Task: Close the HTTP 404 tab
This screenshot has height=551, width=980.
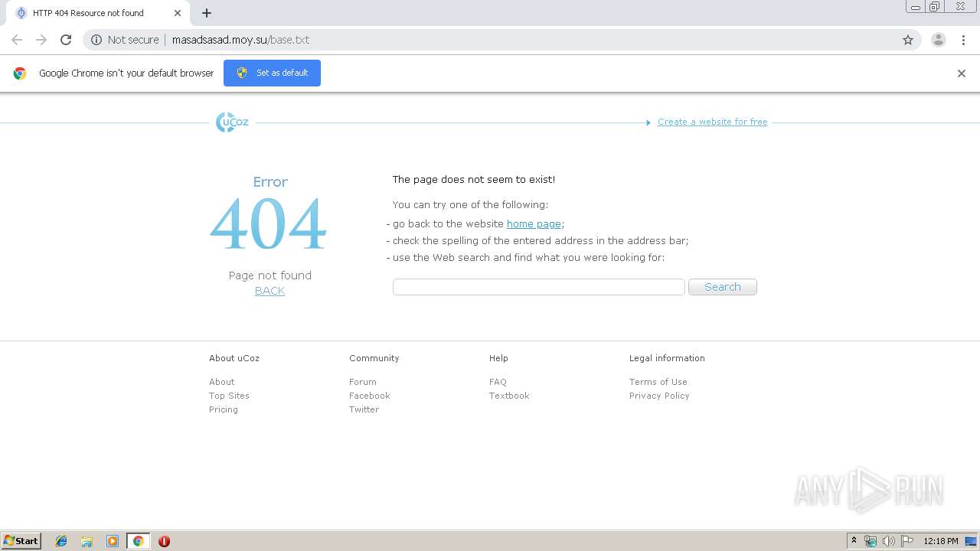Action: [178, 13]
